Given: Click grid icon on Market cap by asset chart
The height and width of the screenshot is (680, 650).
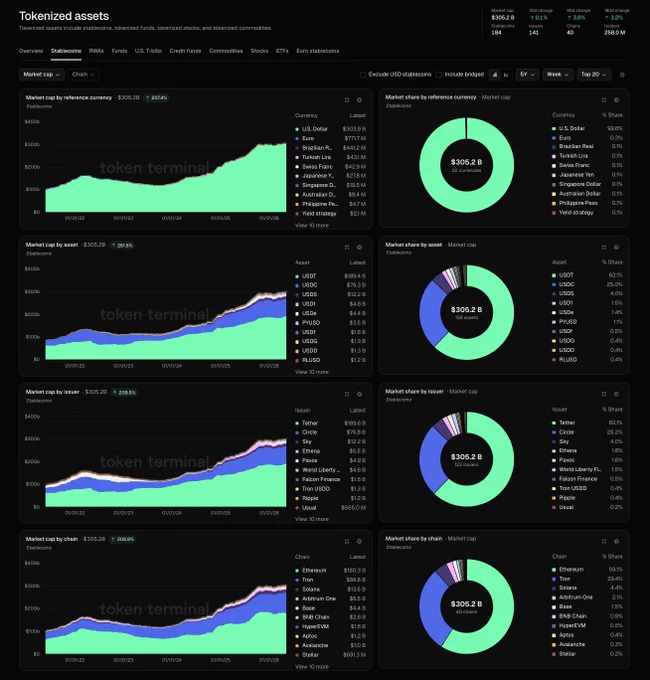Looking at the screenshot, I should (347, 247).
